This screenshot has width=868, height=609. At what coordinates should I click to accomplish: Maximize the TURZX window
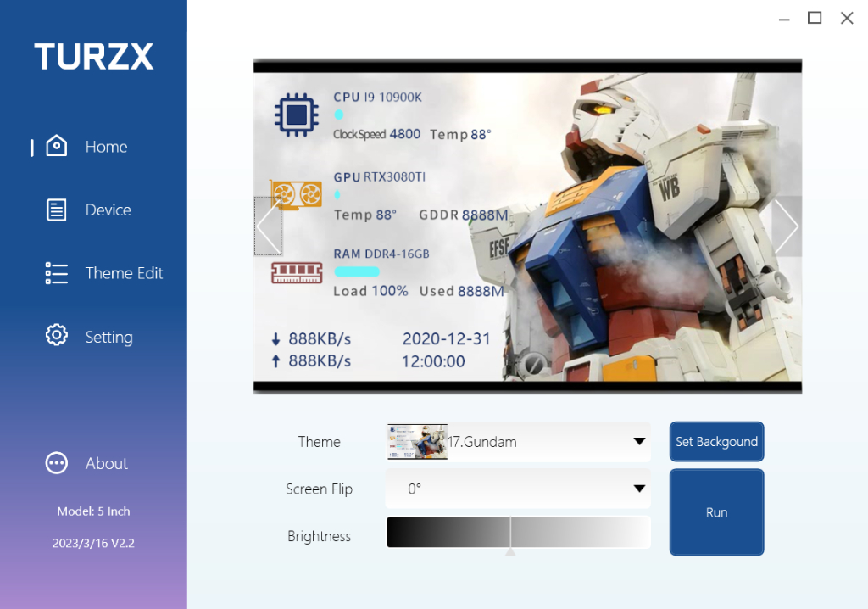point(815,18)
